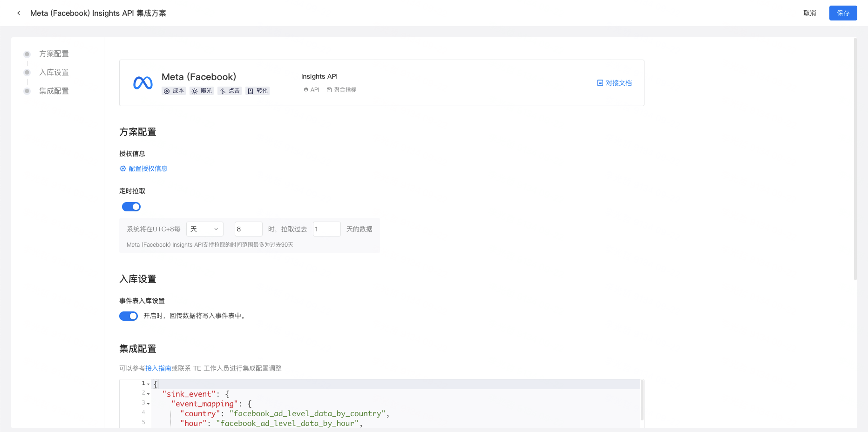Click the 系统将在UTC+8每 label
This screenshot has width=868, height=432.
click(x=154, y=229)
